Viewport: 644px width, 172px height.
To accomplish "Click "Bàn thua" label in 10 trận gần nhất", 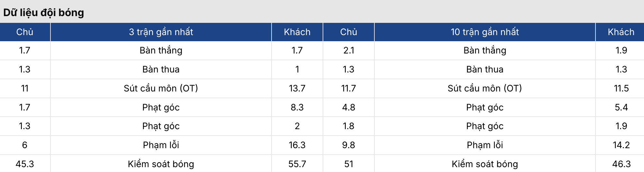I will coord(485,69).
